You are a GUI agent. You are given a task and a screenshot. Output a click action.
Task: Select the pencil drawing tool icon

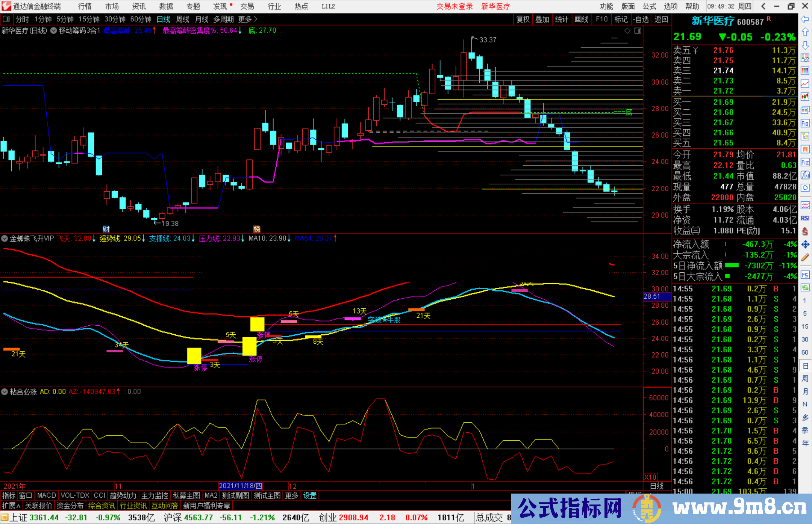click(805, 257)
